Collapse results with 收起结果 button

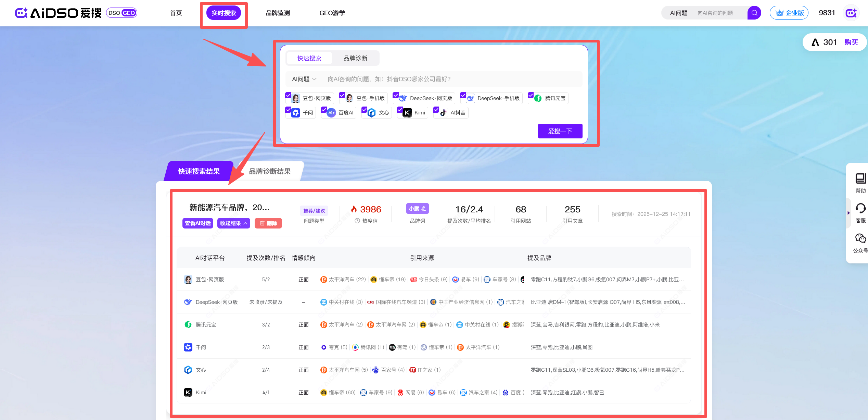click(233, 223)
